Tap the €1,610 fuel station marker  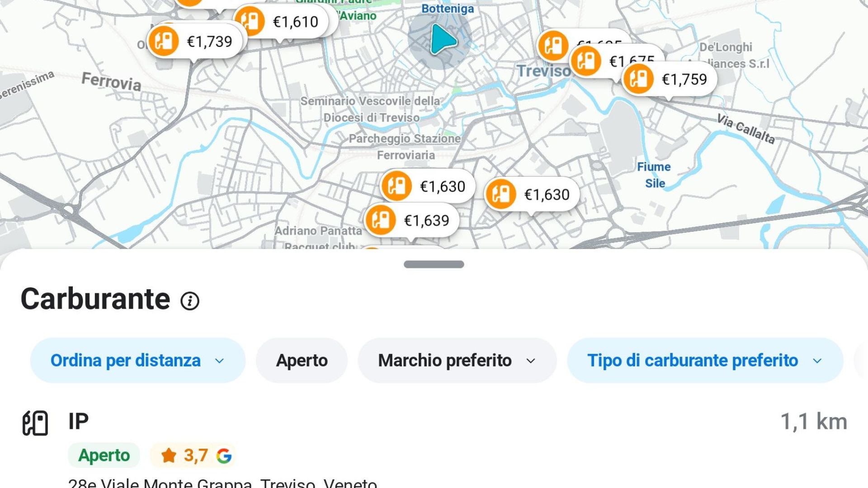pyautogui.click(x=281, y=22)
